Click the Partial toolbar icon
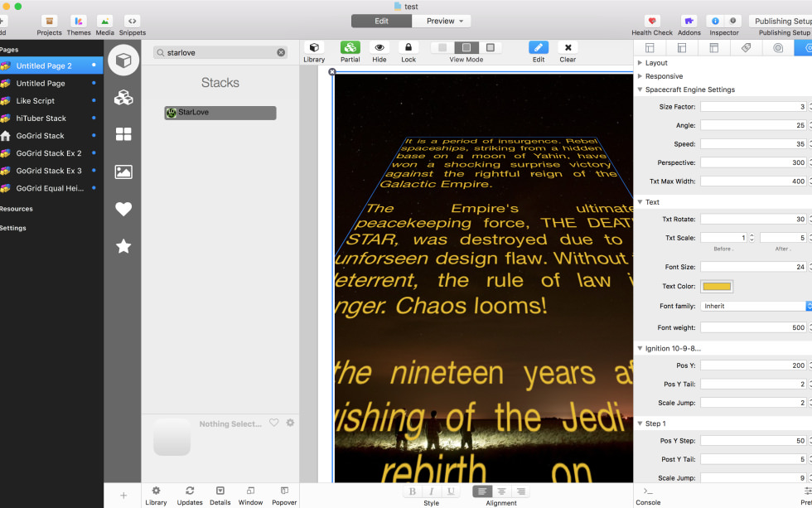The width and height of the screenshot is (812, 508). click(x=350, y=47)
